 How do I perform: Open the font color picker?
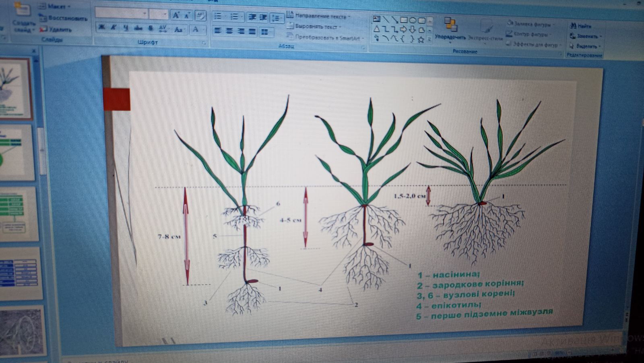pos(196,29)
